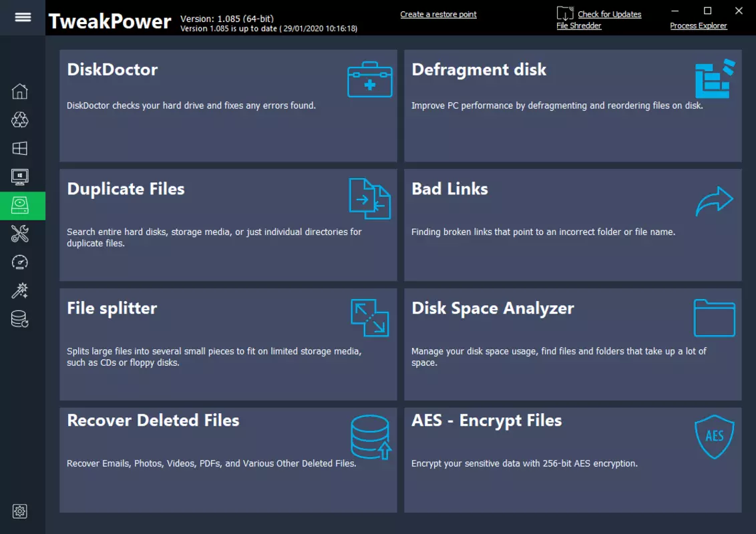Click the File splitter arrows icon
756x534 pixels.
(370, 318)
